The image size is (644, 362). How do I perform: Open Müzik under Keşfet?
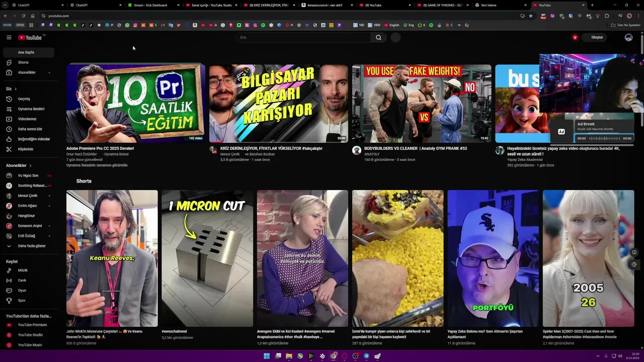tap(28, 270)
